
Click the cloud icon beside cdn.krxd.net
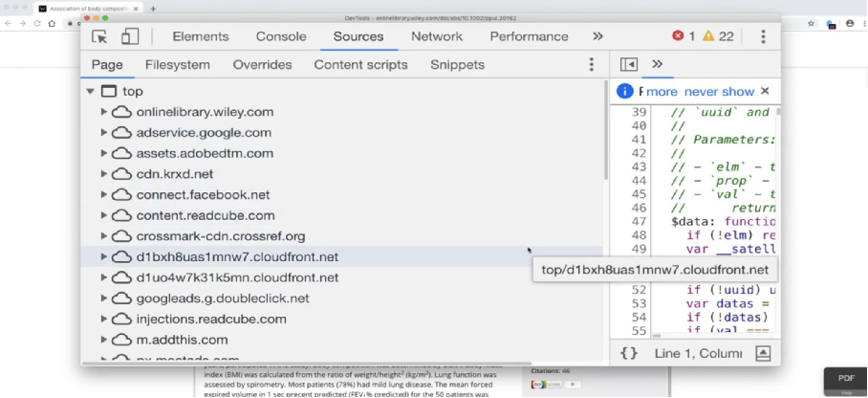point(121,174)
